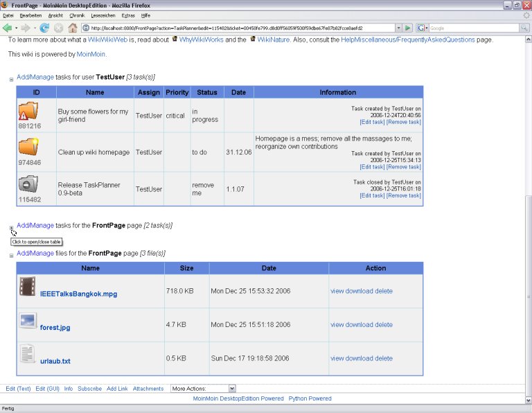Open the Lesezeichen menu
This screenshot has width=532, height=413.
pyautogui.click(x=102, y=15)
